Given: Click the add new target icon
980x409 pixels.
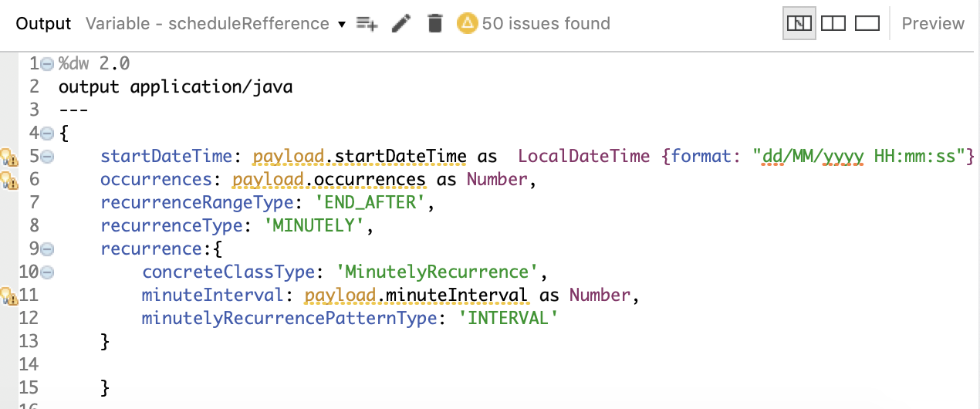Looking at the screenshot, I should pos(367,24).
